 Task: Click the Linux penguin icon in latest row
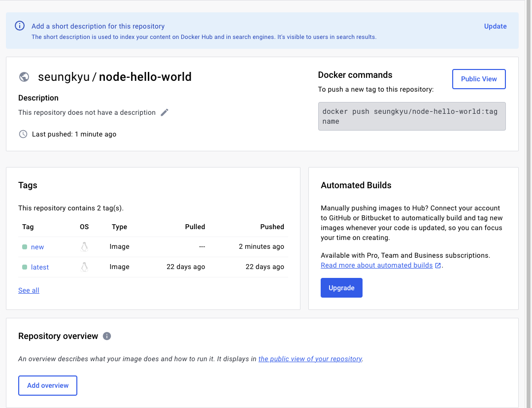pyautogui.click(x=85, y=267)
